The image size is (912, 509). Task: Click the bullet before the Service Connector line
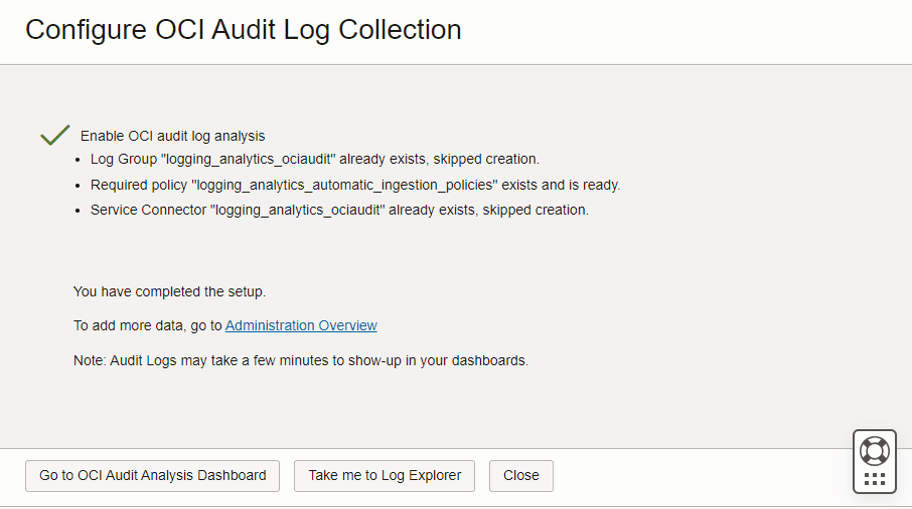click(78, 211)
